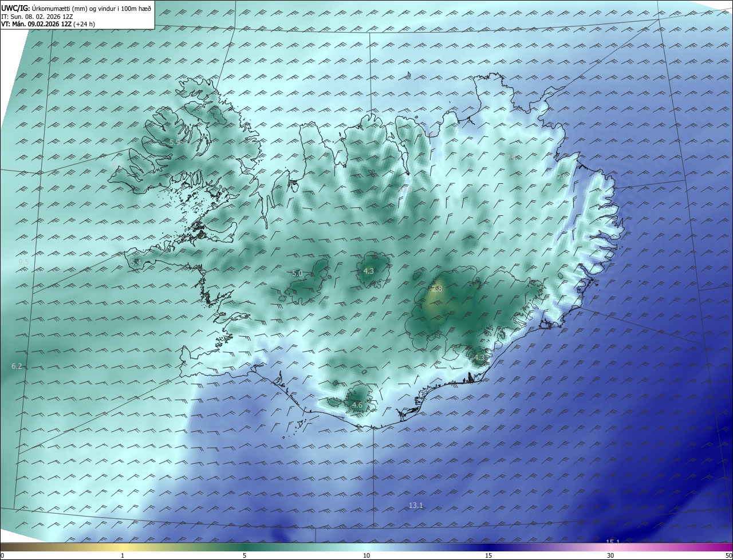Click the 30 tick label on the color scale
Image resolution: width=733 pixels, height=560 pixels.
[x=610, y=555]
